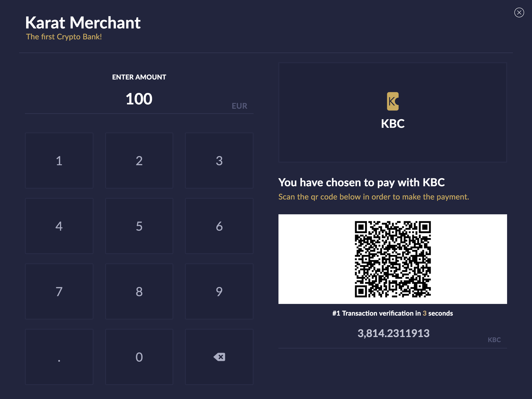Tap the backspace delete key icon
The height and width of the screenshot is (399, 532).
pyautogui.click(x=219, y=357)
